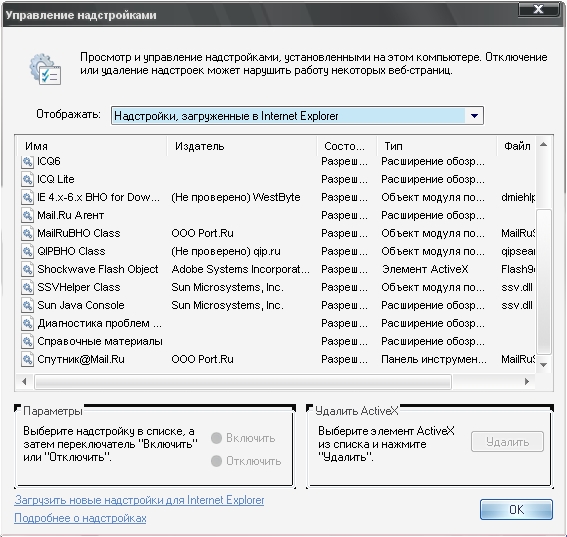Select the Спутник@Mail.Ru name
This screenshot has width=567, height=537.
click(81, 359)
